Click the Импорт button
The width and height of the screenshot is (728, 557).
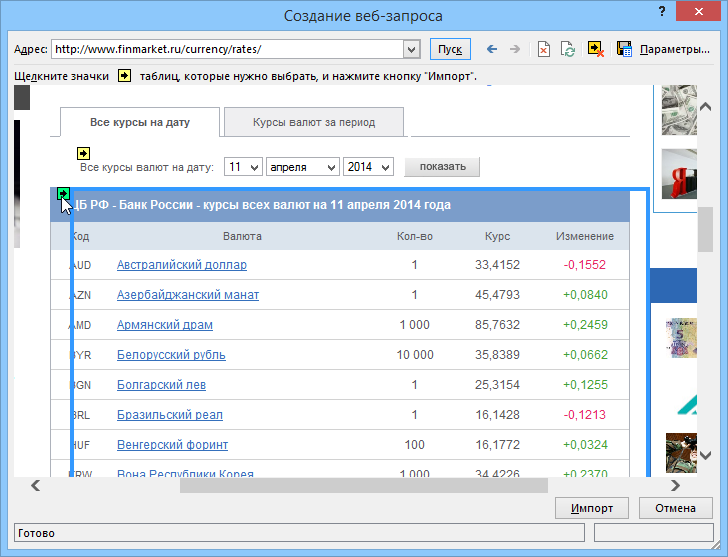[x=592, y=508]
